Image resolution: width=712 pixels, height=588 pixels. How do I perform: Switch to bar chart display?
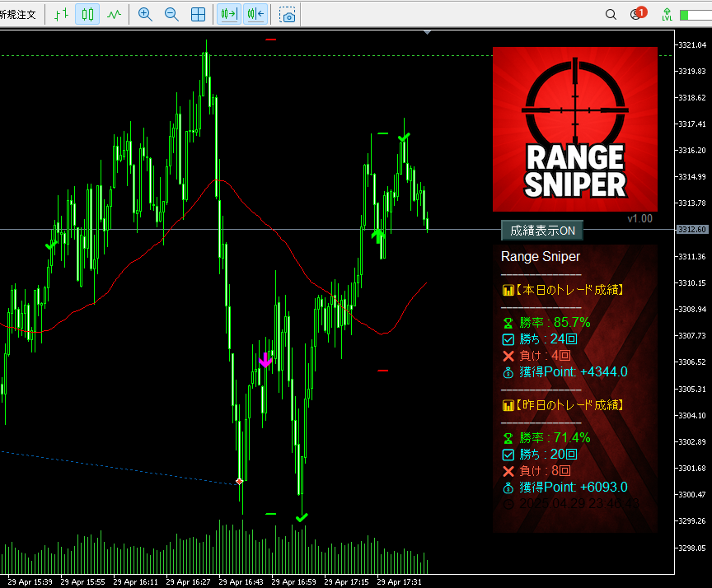[x=61, y=15]
